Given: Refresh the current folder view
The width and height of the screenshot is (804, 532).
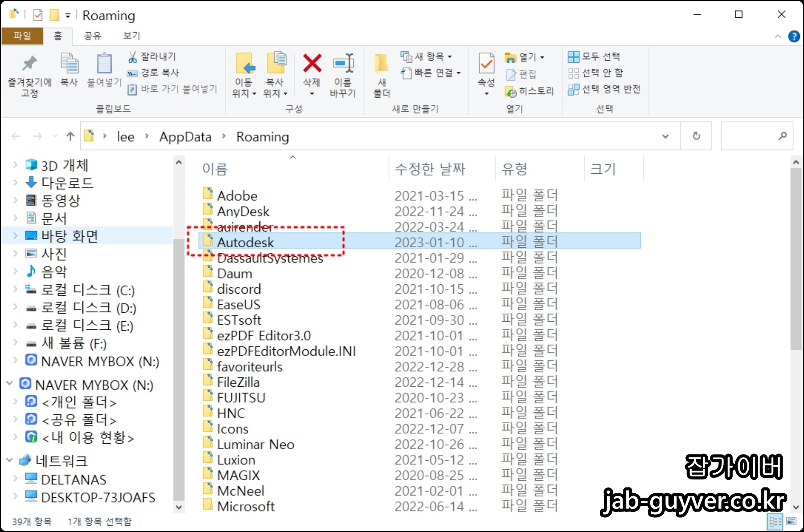Looking at the screenshot, I should click(x=696, y=136).
